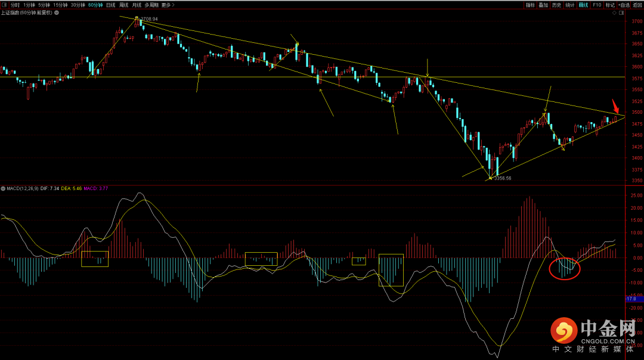The image size is (644, 360).
Task: Click the panel toggle icon at toolbar start
Action: [4, 5]
